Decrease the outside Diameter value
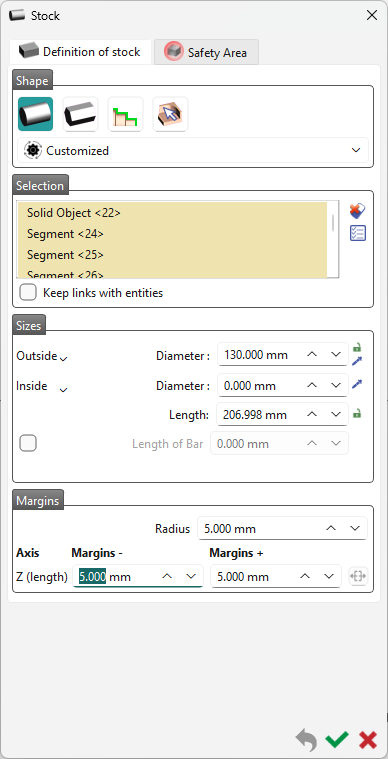Viewport: 388px width, 759px height. point(336,355)
